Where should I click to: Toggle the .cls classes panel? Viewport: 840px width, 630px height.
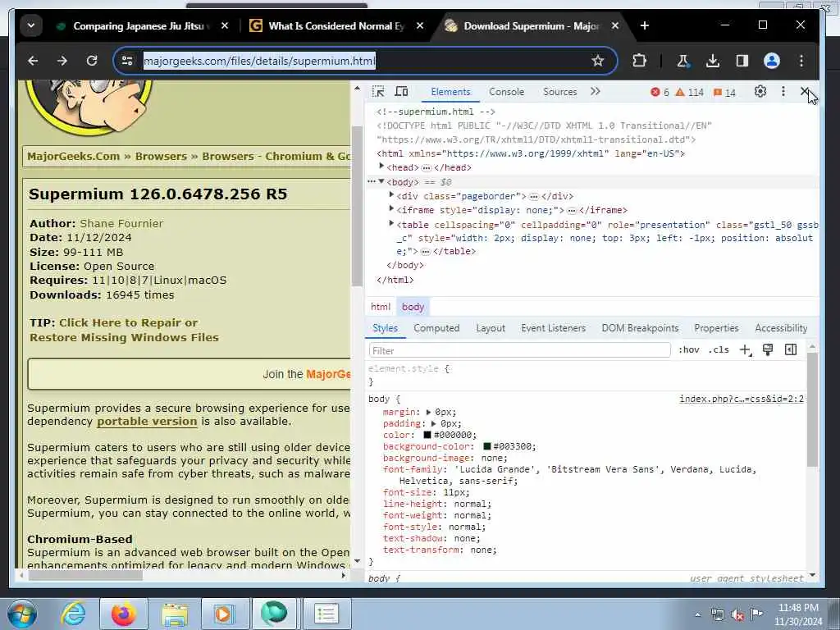(719, 349)
